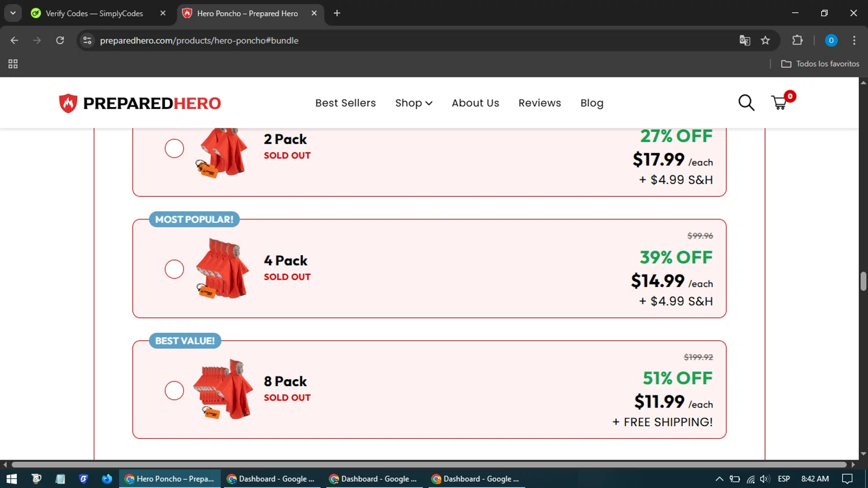Click the MOST POPULAR! badge
The width and height of the screenshot is (868, 488).
tap(194, 219)
